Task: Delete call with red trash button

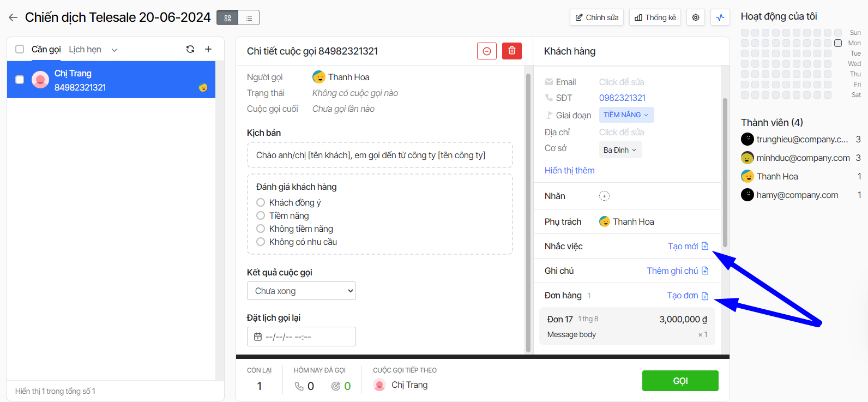Action: click(511, 51)
